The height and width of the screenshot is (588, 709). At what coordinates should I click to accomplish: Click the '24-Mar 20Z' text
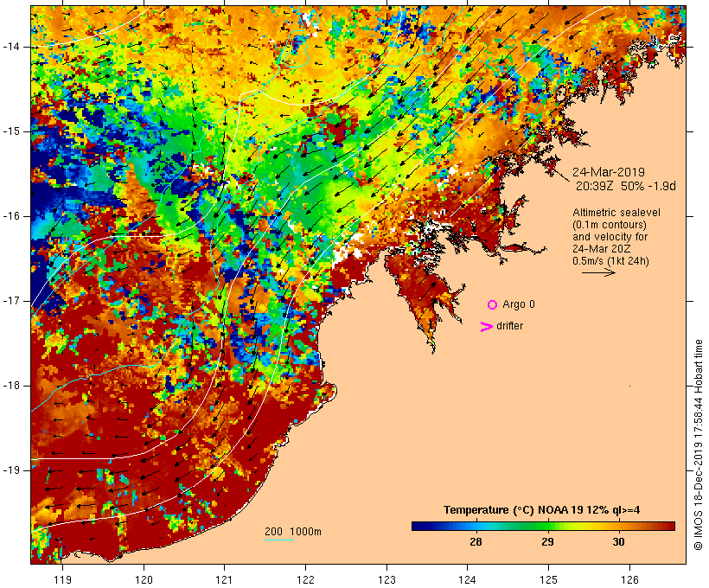602,249
